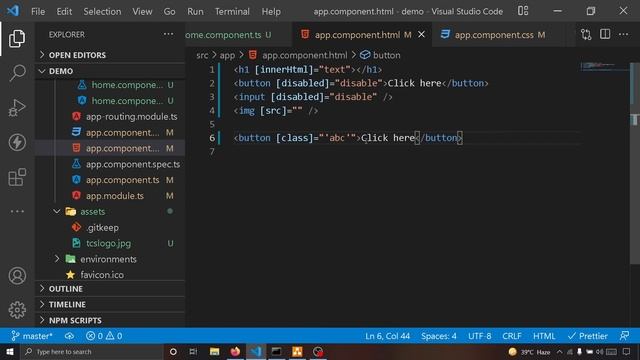Open editor More Actions ellipsis
This screenshot has width=640, height=360.
point(624,34)
